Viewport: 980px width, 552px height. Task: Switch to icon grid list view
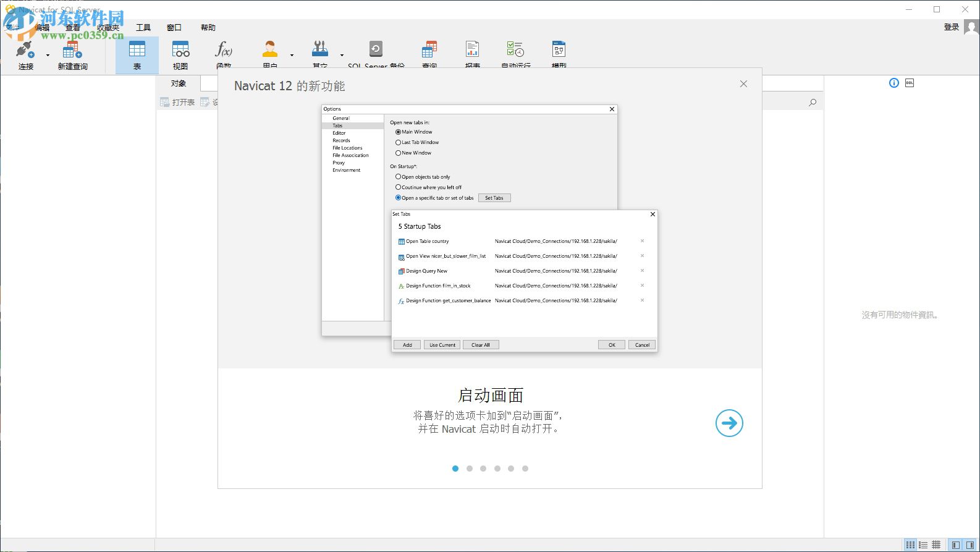[910, 545]
